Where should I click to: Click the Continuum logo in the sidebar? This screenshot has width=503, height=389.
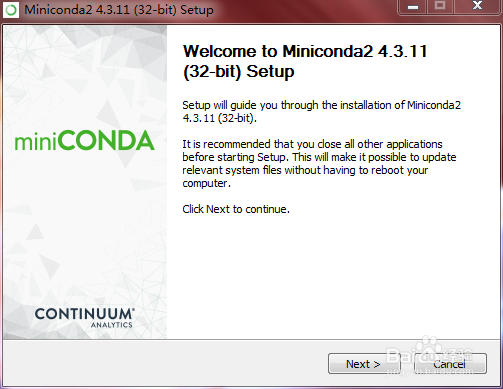click(x=85, y=317)
